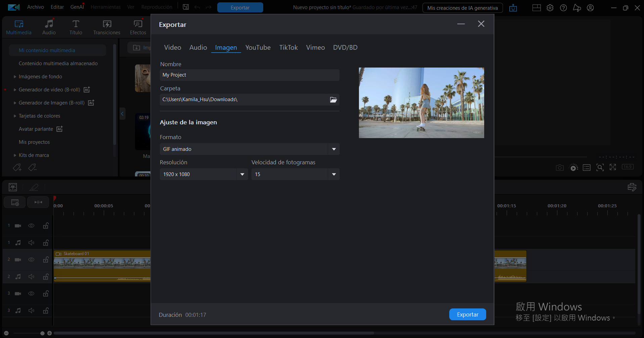644x338 pixels.
Task: Click the add new track icon
Action: pos(14,202)
